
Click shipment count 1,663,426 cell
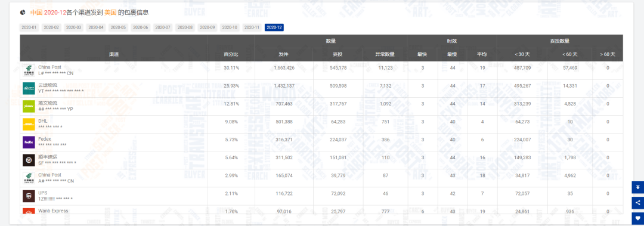click(x=284, y=67)
